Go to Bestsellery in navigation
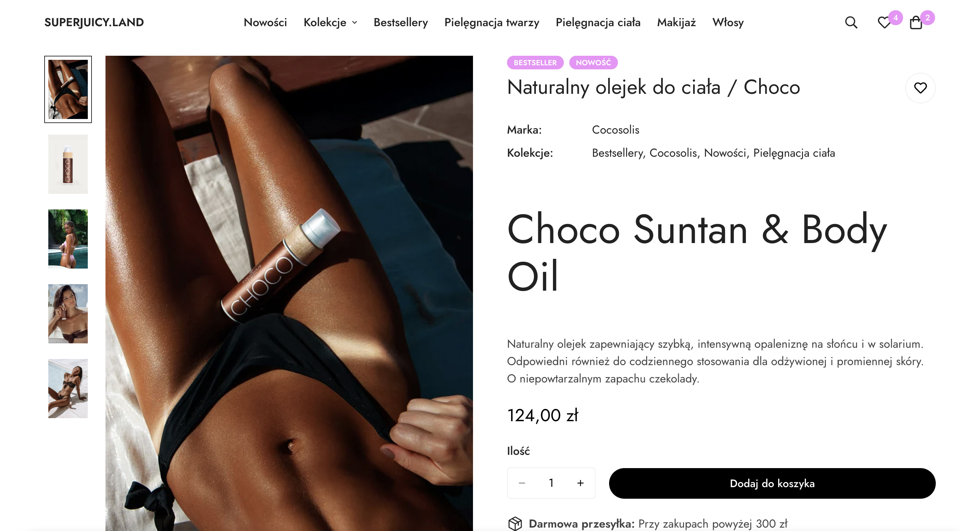The height and width of the screenshot is (531, 980). tap(401, 22)
